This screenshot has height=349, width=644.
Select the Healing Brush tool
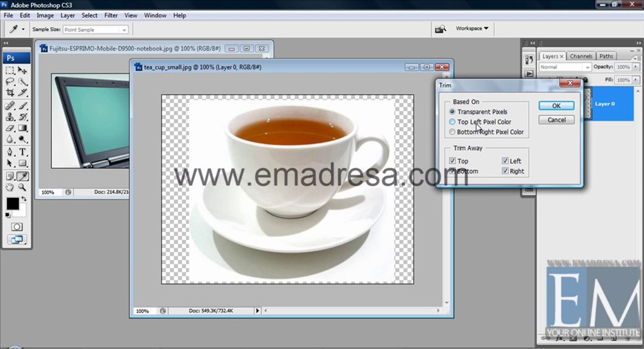10,106
